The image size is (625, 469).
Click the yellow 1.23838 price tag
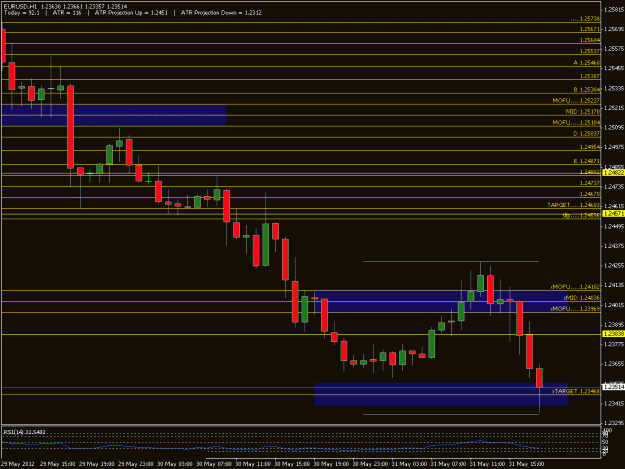point(614,334)
